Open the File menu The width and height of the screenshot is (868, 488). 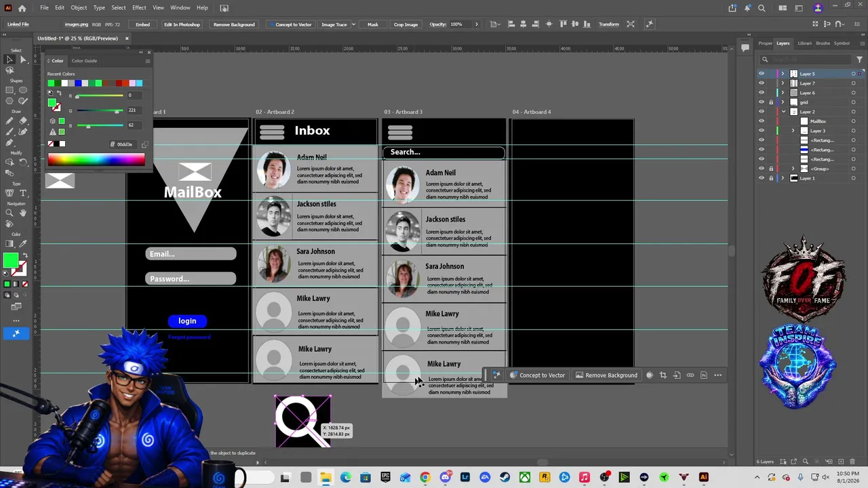coord(44,8)
